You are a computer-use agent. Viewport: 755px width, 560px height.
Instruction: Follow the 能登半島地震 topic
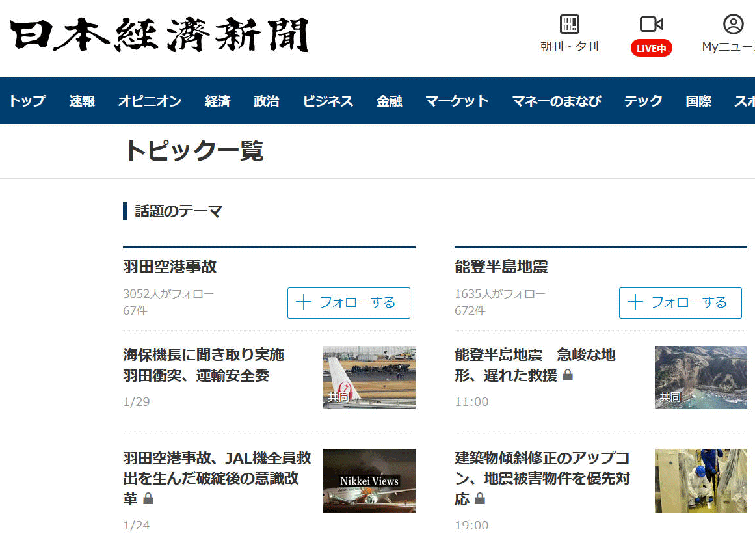coord(680,303)
